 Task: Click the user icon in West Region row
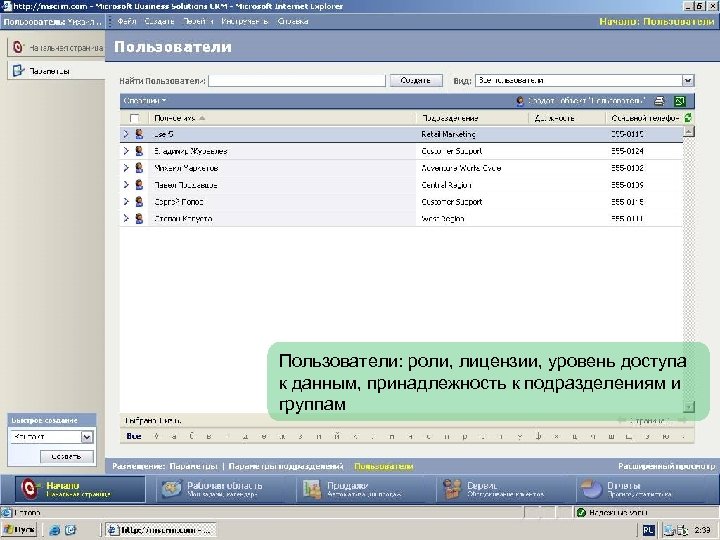139,219
